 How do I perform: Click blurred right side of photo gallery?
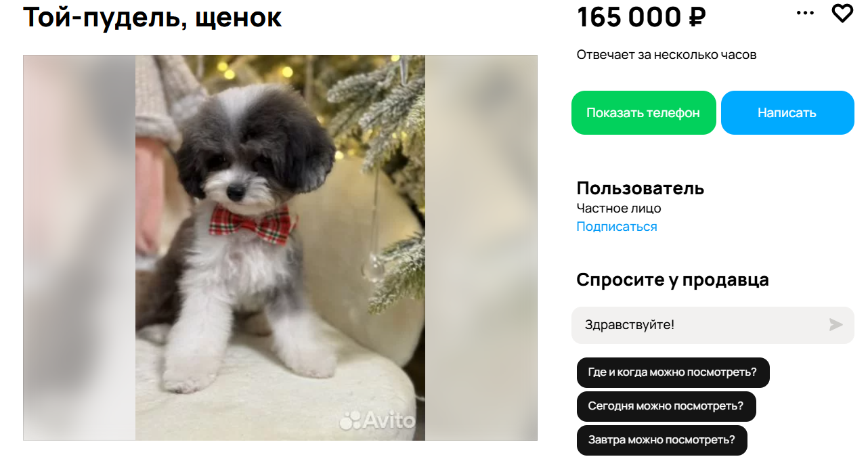[481, 248]
